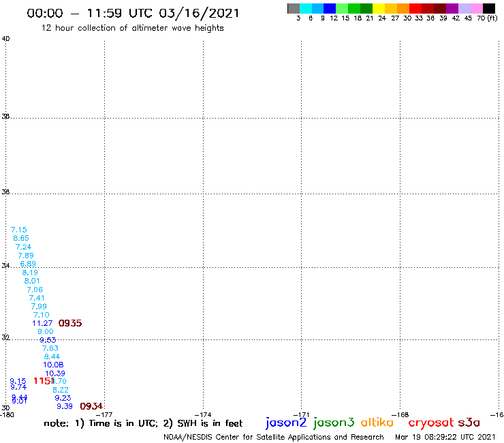Viewport: 504px width, 443px height.
Task: Click the latitude 40 axis label
Action: [x=5, y=39]
